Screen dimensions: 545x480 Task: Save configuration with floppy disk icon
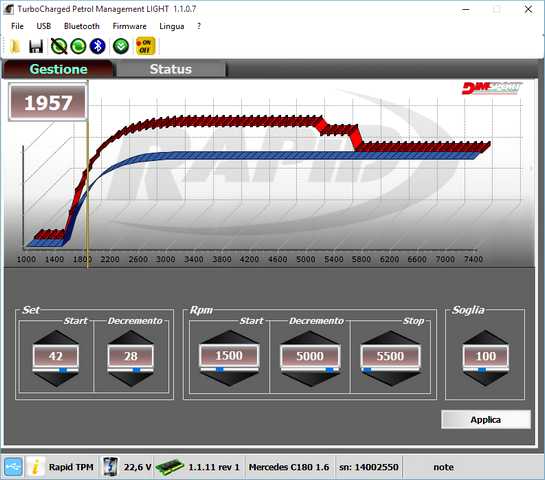[x=36, y=46]
